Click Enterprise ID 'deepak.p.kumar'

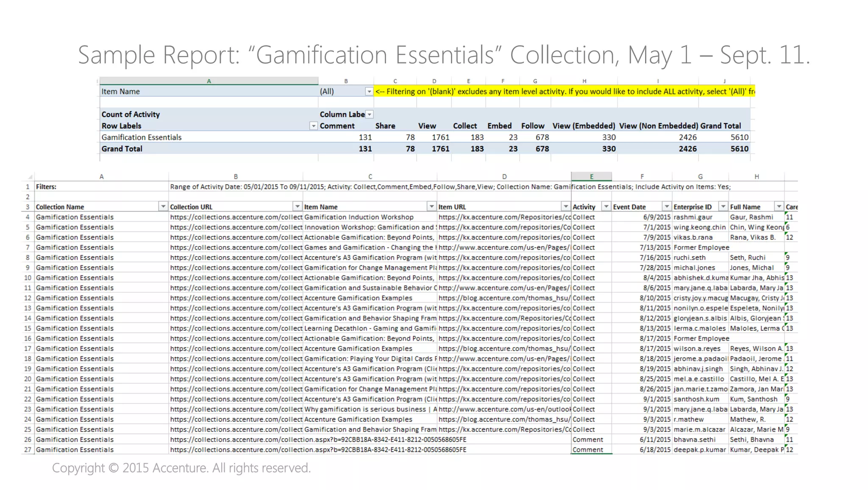point(700,450)
